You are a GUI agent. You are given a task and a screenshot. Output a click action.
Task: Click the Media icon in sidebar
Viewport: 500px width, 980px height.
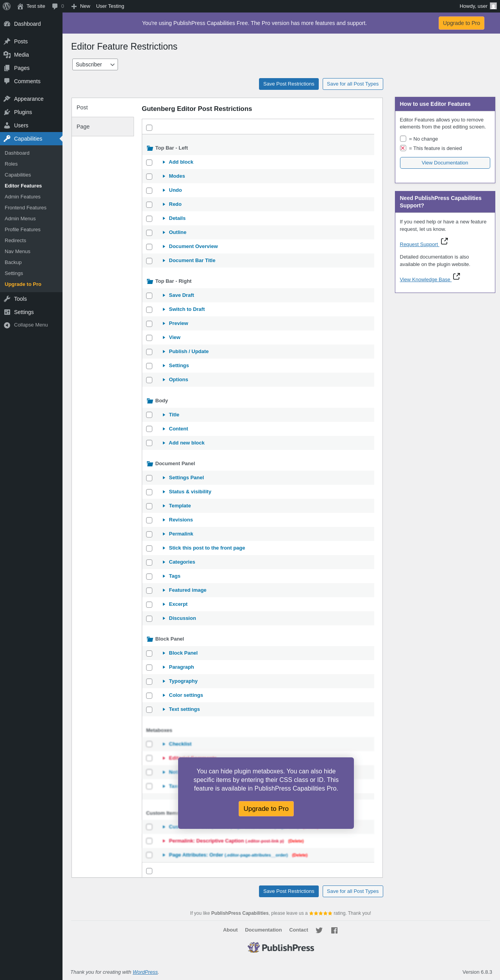tap(7, 55)
